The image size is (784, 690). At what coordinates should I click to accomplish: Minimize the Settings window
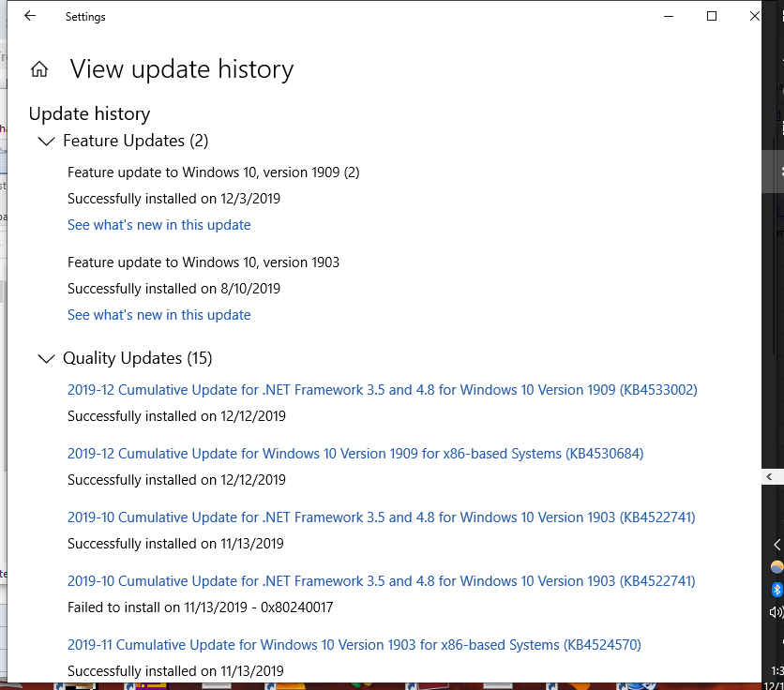[x=669, y=17]
